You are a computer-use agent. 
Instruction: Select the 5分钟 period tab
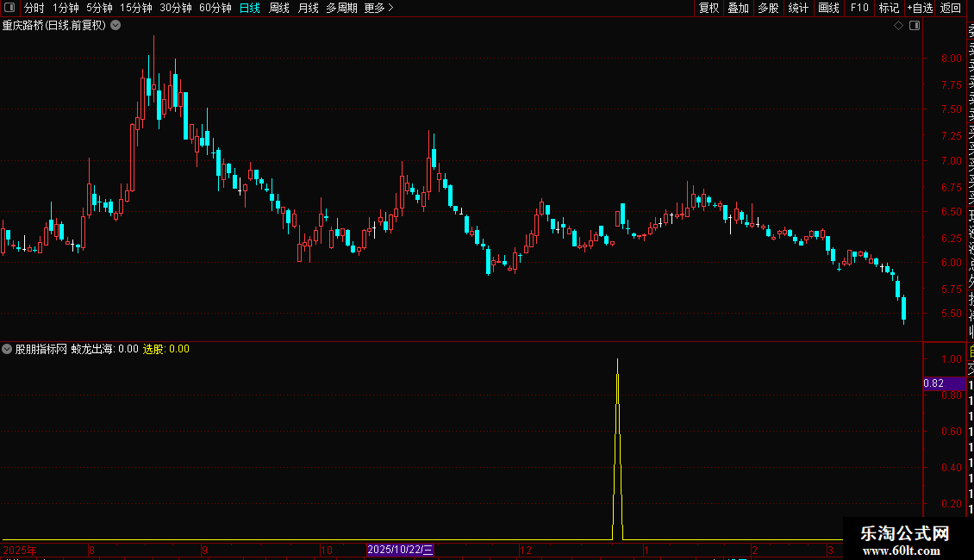coord(99,8)
